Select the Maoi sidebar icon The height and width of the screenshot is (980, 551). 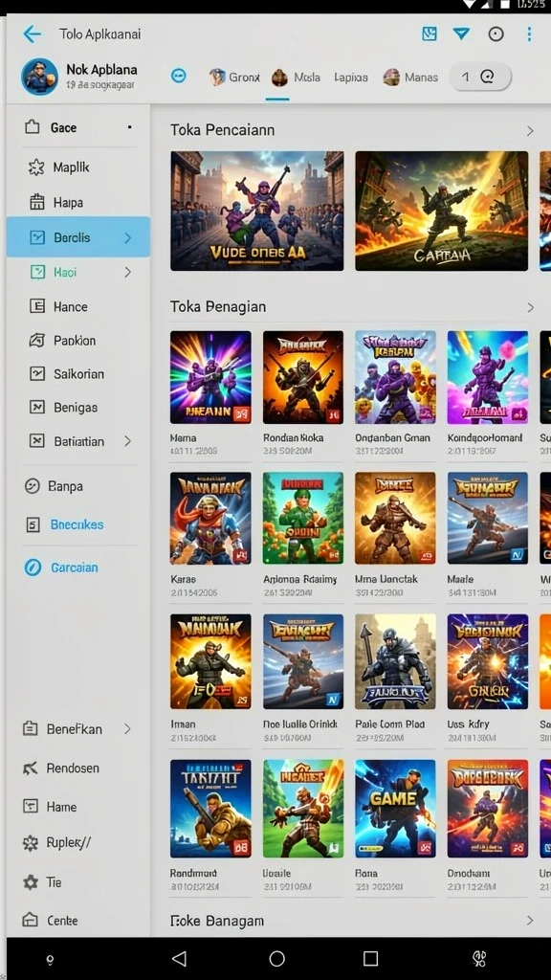coord(37,272)
